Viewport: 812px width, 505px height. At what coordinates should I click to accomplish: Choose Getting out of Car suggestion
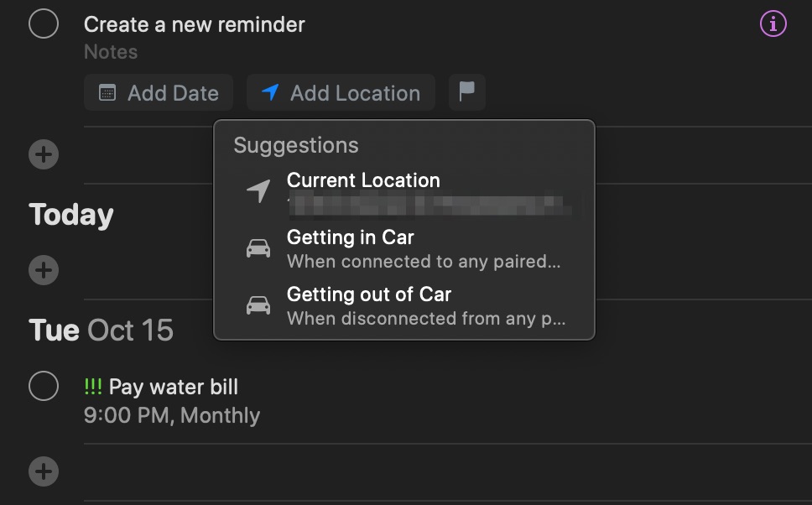tap(368, 294)
